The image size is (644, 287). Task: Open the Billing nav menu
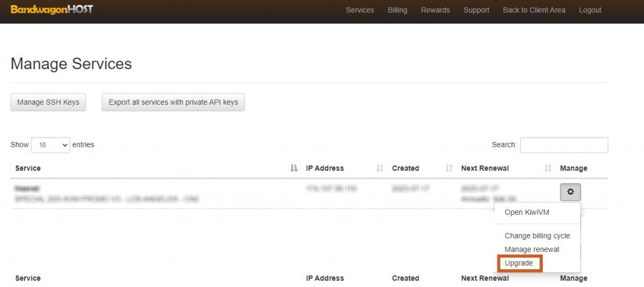point(397,10)
